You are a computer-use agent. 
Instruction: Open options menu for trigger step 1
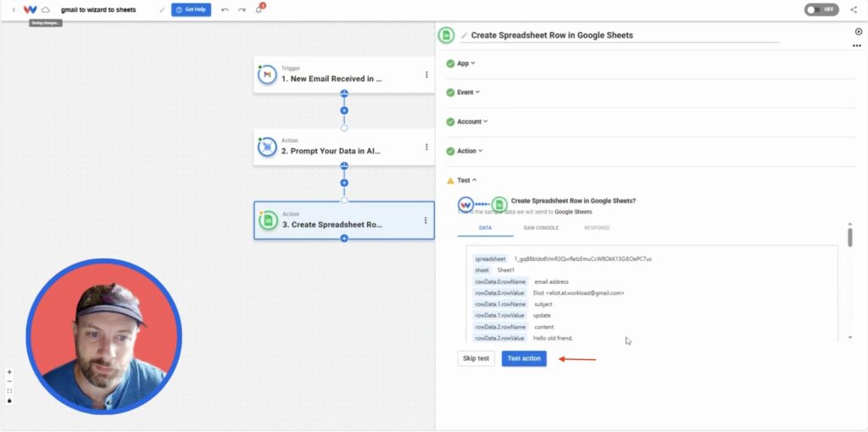tap(426, 75)
